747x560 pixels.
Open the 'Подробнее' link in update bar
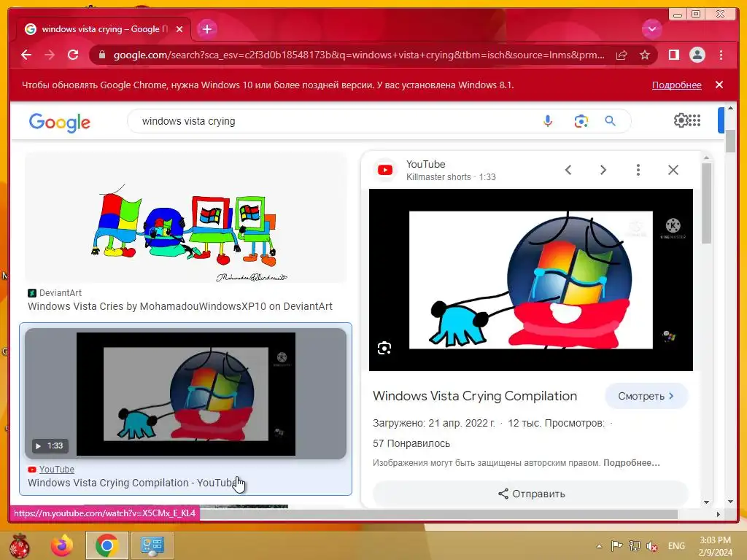(x=676, y=85)
